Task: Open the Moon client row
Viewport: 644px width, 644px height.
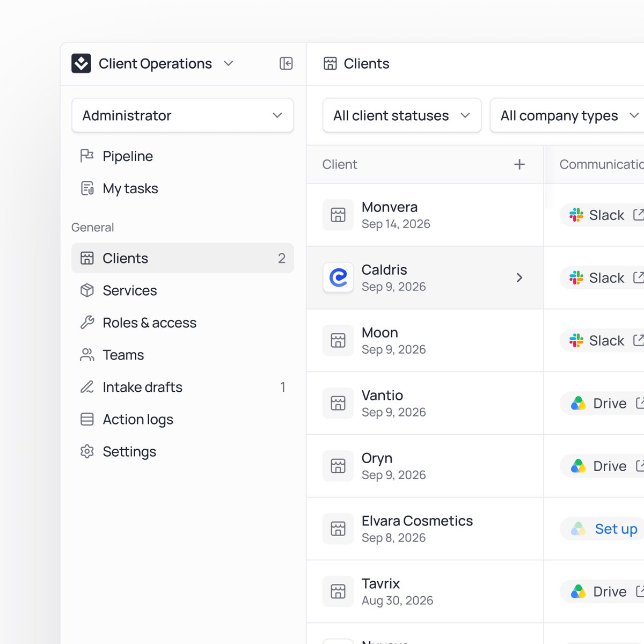Action: 425,341
